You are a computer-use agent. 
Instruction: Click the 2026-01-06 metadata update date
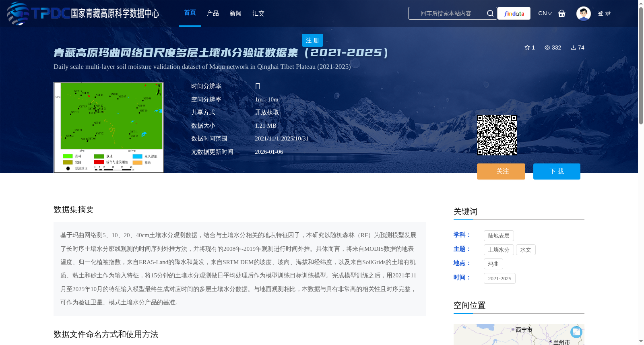tap(269, 152)
